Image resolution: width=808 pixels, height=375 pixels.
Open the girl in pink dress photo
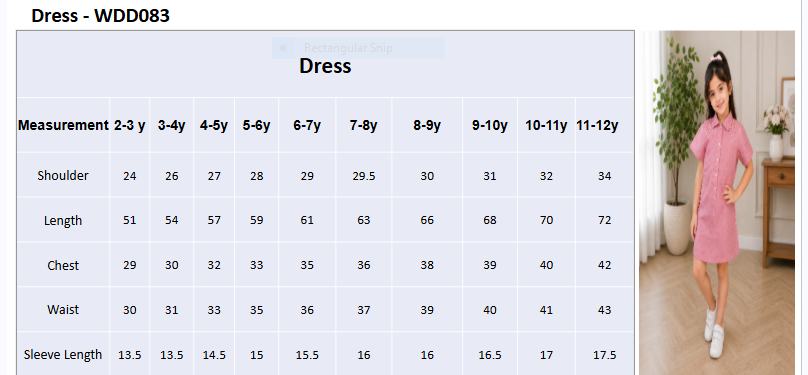pyautogui.click(x=717, y=203)
